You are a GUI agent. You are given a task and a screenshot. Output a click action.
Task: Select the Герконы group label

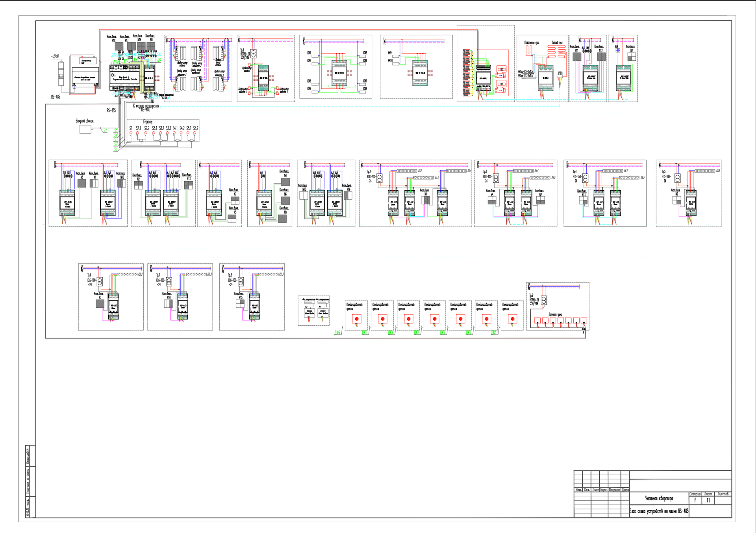(x=148, y=122)
